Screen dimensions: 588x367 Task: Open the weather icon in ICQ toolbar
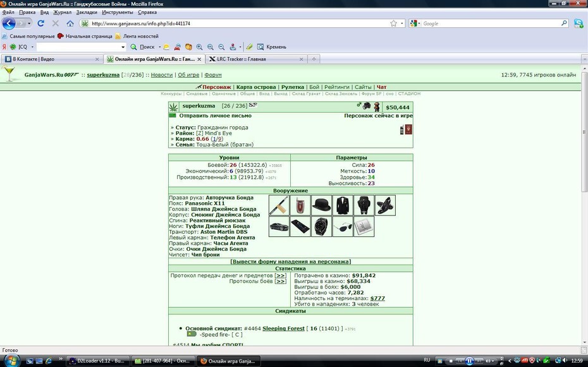click(166, 47)
